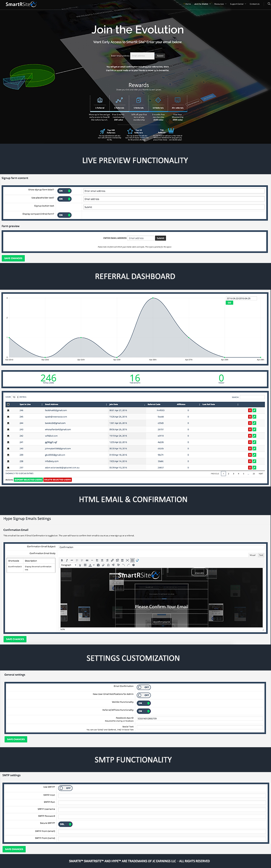Click the table Search field
Viewport: 271px width, 868px height.
(252, 397)
